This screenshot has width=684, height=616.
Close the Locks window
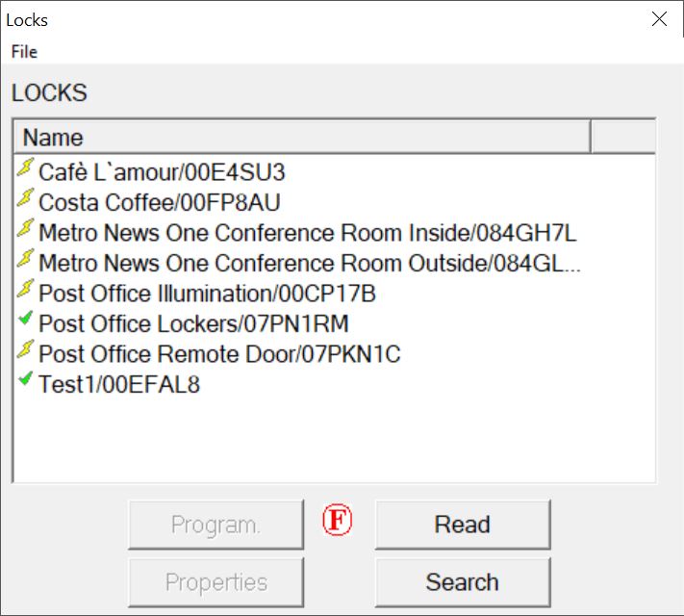659,19
